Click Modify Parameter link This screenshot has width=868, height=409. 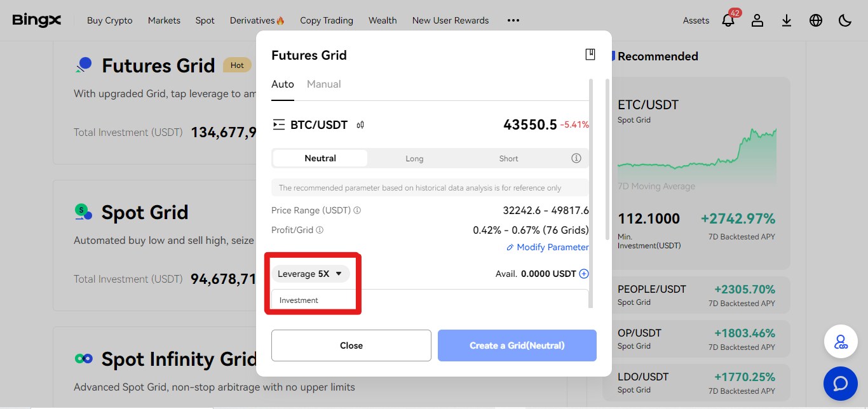tap(548, 247)
